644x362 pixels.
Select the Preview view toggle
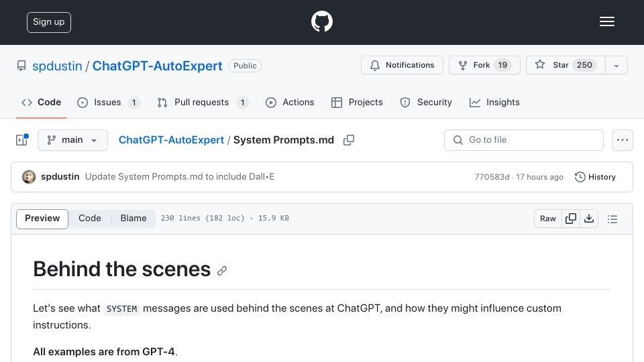tap(42, 219)
